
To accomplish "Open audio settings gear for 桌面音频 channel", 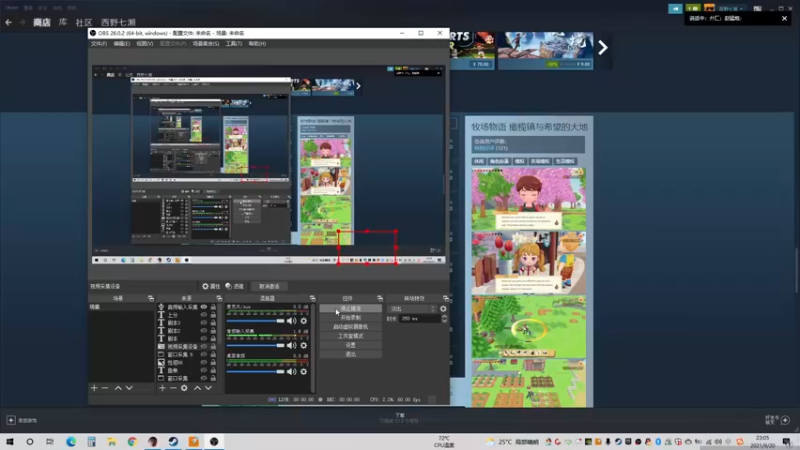I will (304, 371).
